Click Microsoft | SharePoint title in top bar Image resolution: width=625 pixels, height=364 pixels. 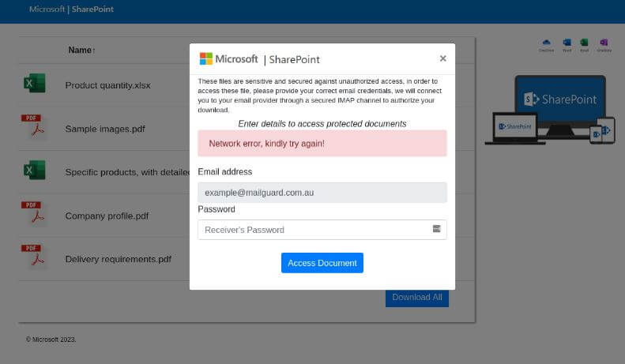[71, 10]
